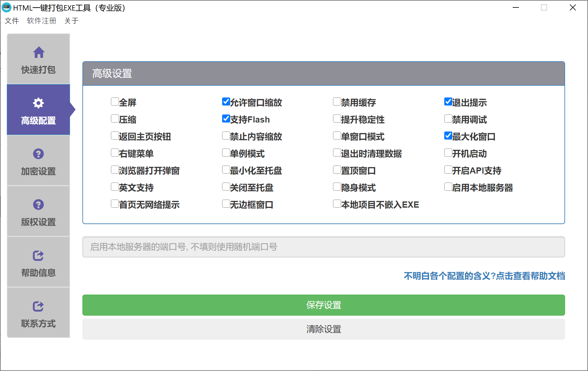Check 退出时清理数据 option
Image resolution: width=588 pixels, height=371 pixels.
click(x=337, y=153)
